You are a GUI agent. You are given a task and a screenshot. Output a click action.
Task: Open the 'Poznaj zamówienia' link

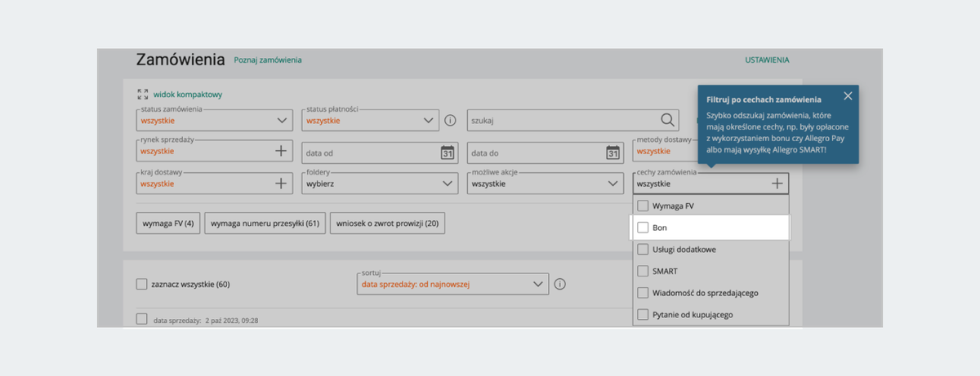tap(268, 60)
